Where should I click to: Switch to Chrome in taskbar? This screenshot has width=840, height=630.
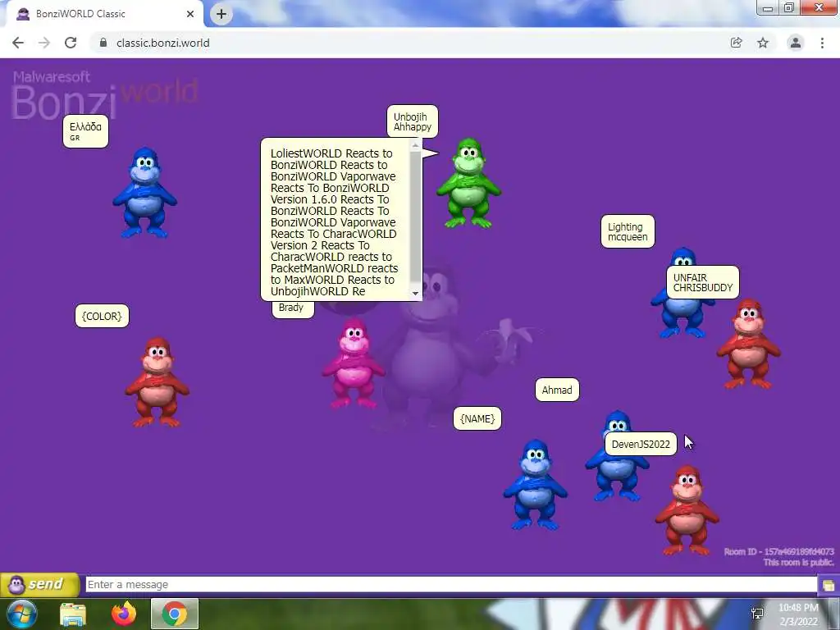[175, 614]
